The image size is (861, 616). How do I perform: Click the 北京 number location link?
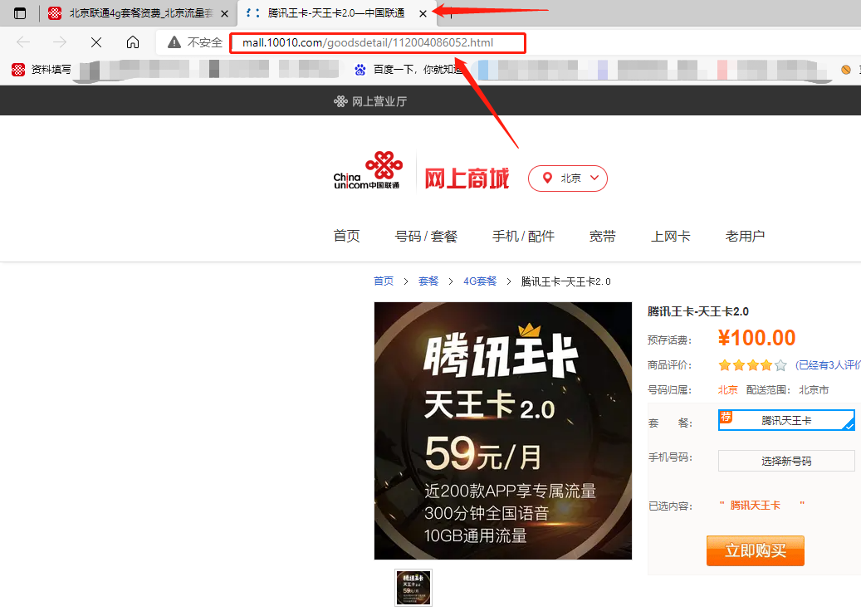(x=727, y=390)
